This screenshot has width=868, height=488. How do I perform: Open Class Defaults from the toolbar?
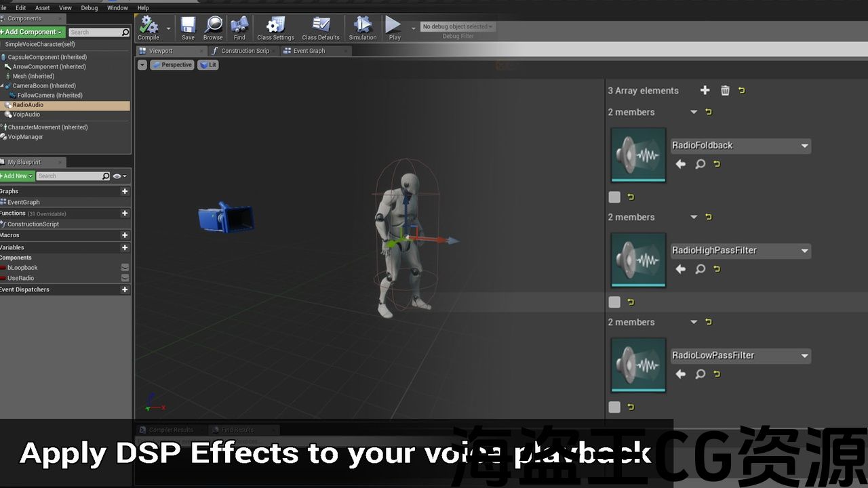coord(321,26)
